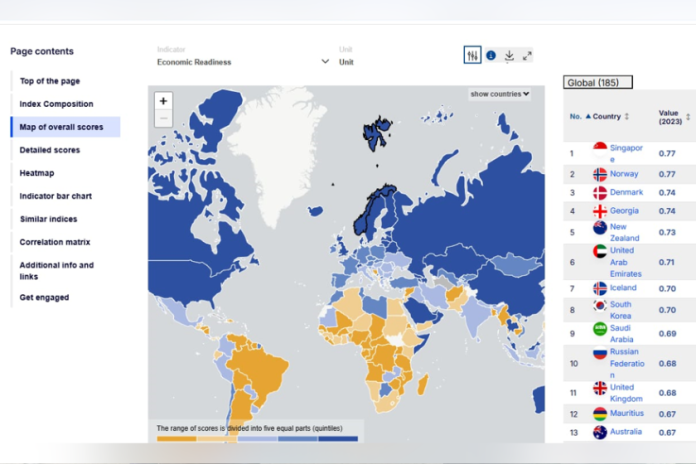Expand the show countries dropdown
This screenshot has height=464, width=696.
[x=499, y=94]
